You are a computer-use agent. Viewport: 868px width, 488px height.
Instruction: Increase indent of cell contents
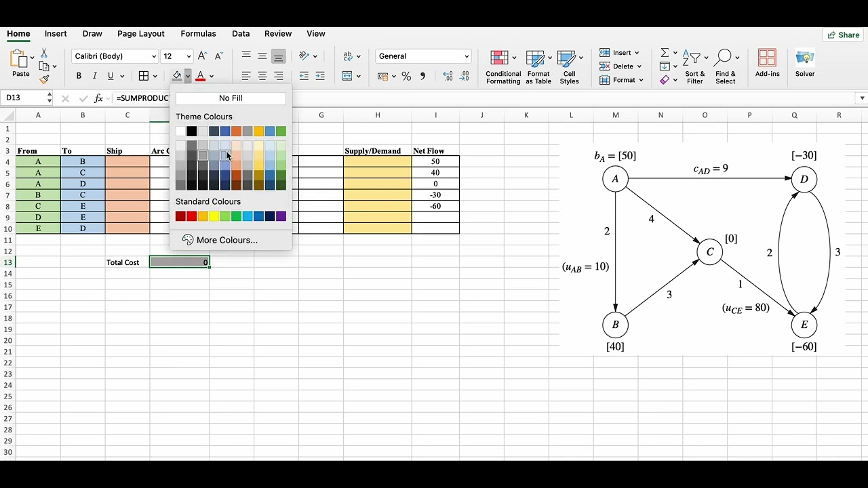pos(320,76)
